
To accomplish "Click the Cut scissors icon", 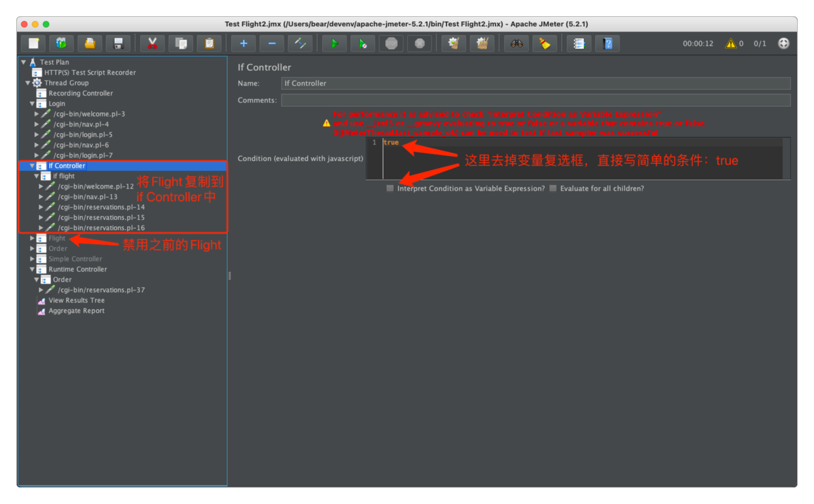I will pyautogui.click(x=153, y=44).
